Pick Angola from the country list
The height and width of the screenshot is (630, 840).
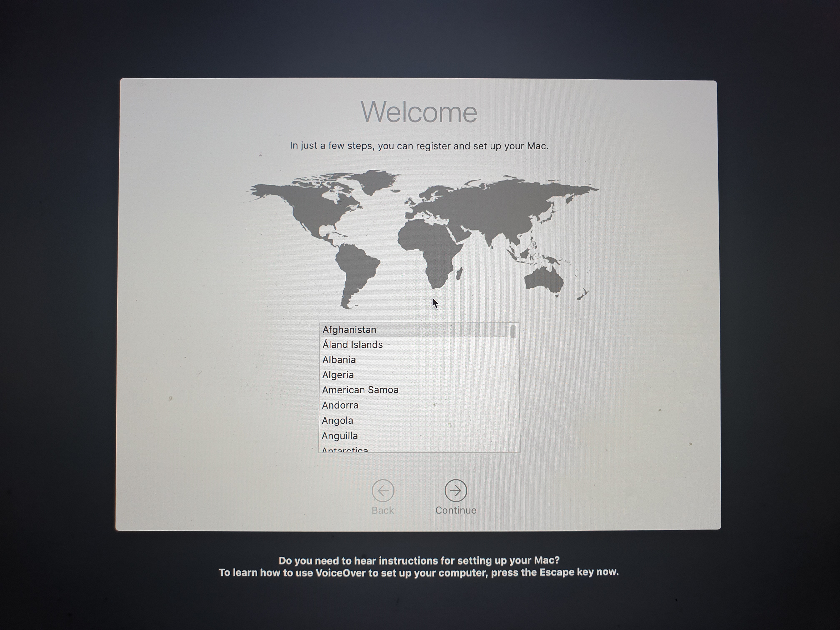click(x=414, y=420)
